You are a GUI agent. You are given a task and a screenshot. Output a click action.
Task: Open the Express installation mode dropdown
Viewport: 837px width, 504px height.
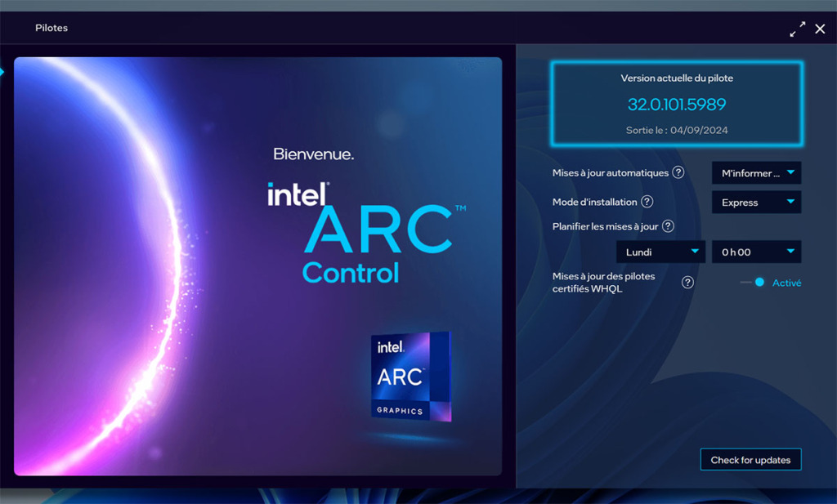click(756, 202)
